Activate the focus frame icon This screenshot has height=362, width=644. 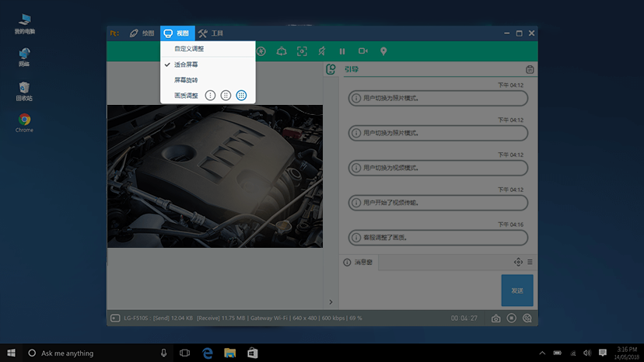(x=302, y=51)
